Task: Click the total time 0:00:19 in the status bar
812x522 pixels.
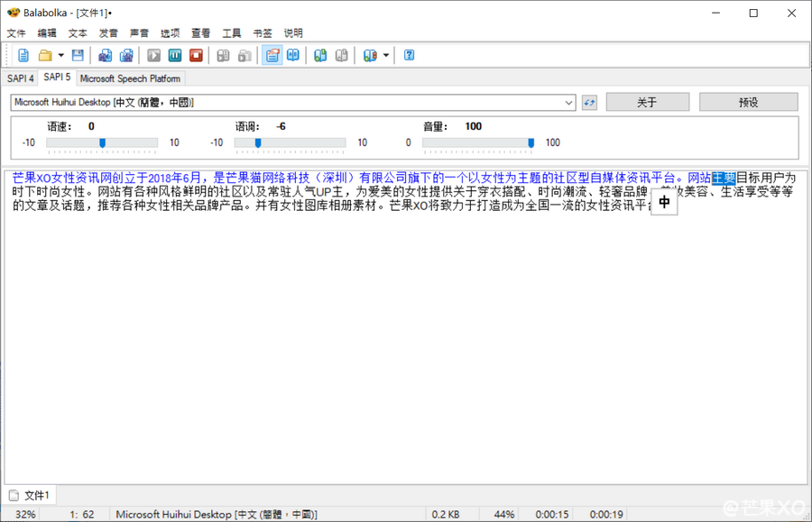Action: pyautogui.click(x=606, y=514)
